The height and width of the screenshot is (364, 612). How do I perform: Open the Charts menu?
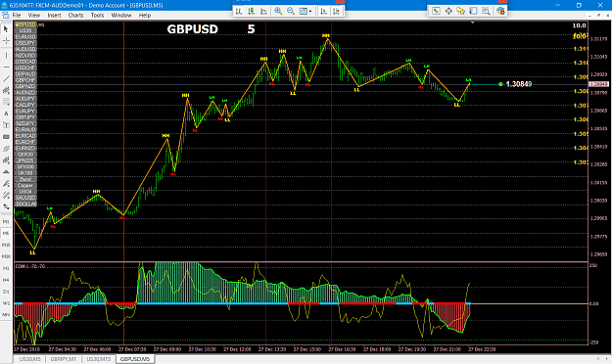75,16
